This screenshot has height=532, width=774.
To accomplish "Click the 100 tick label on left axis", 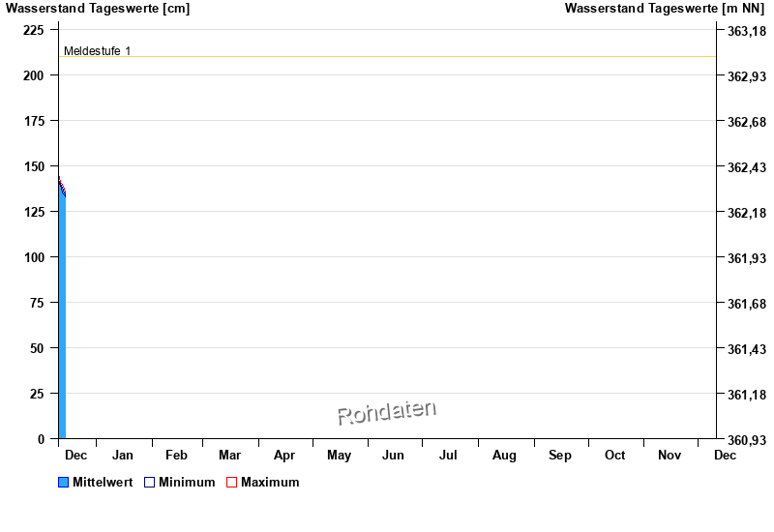I will [x=34, y=257].
